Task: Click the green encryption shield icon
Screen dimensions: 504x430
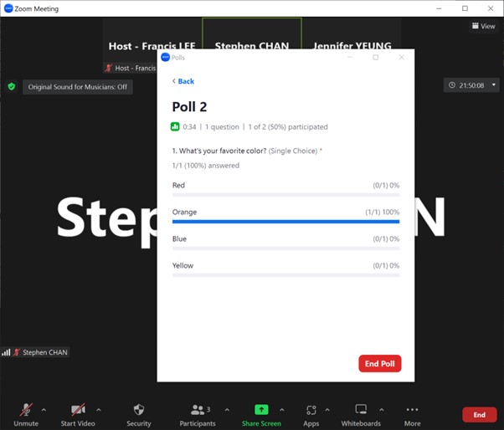Action: coord(12,87)
